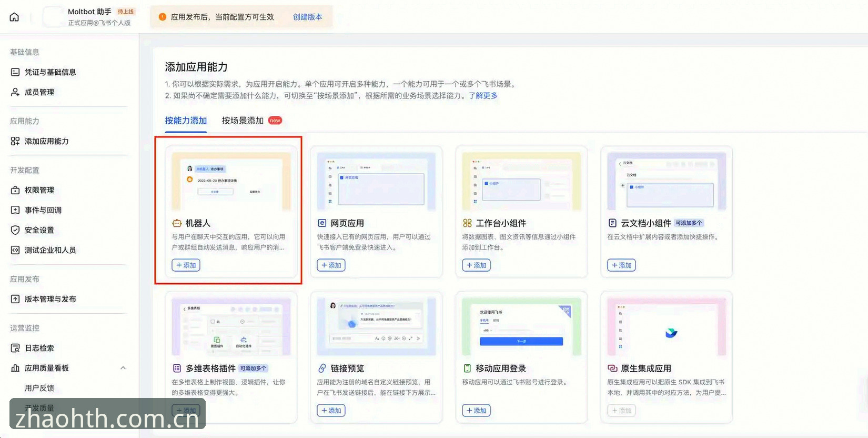Select 测试企业和人员 menu text
The width and height of the screenshot is (868, 438).
click(x=51, y=250)
